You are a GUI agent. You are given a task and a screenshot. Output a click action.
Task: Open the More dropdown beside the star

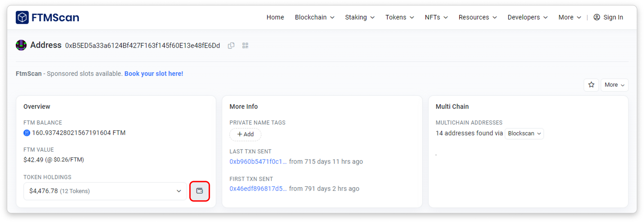(614, 85)
